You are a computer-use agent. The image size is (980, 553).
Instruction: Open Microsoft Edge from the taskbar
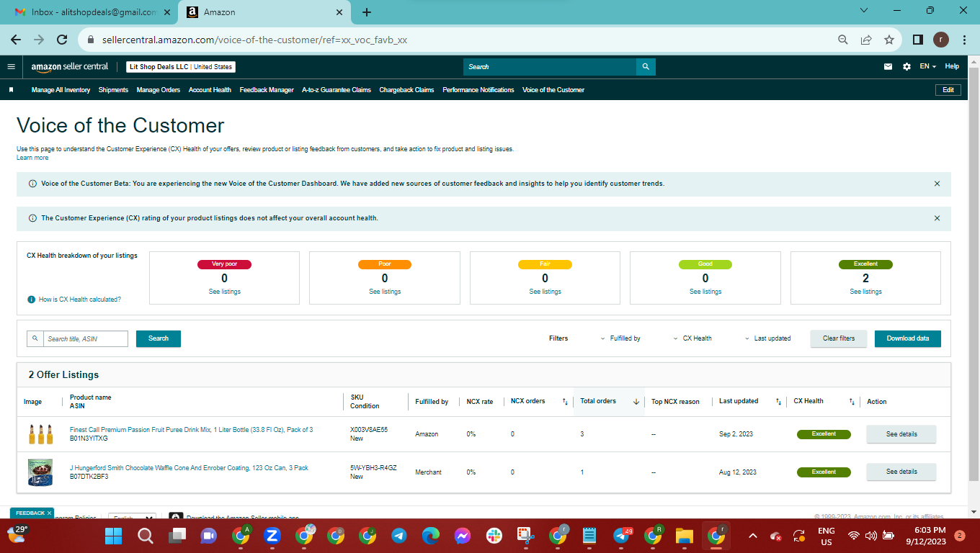[431, 536]
